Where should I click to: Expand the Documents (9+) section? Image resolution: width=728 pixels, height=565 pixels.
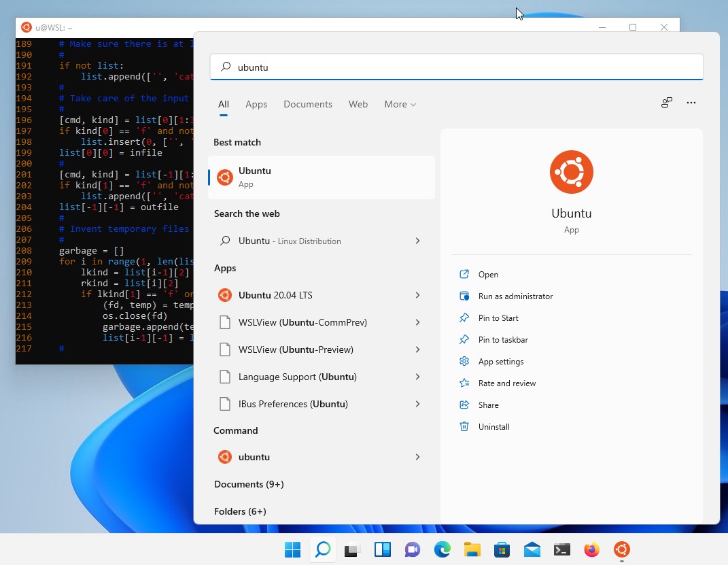tap(249, 484)
